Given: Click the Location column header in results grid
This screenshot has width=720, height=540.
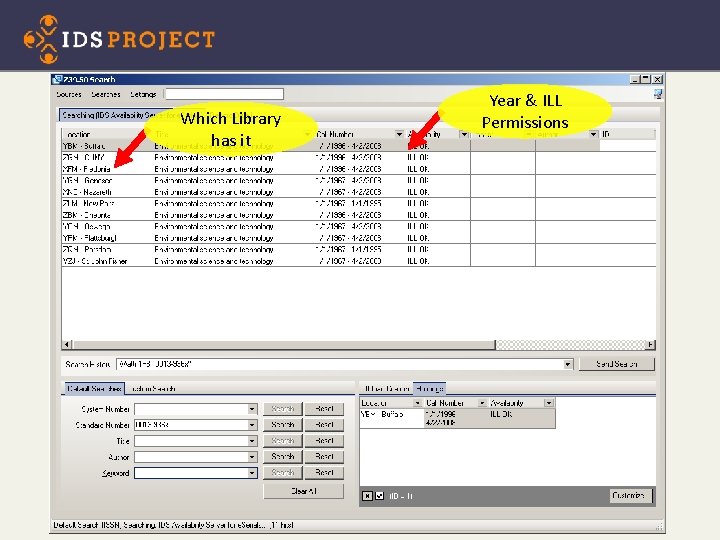Looking at the screenshot, I should 103,134.
